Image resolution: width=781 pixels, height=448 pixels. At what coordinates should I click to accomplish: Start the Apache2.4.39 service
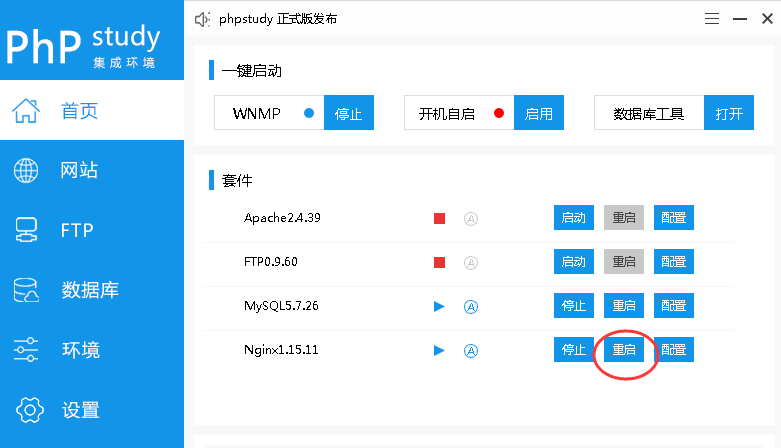[574, 217]
